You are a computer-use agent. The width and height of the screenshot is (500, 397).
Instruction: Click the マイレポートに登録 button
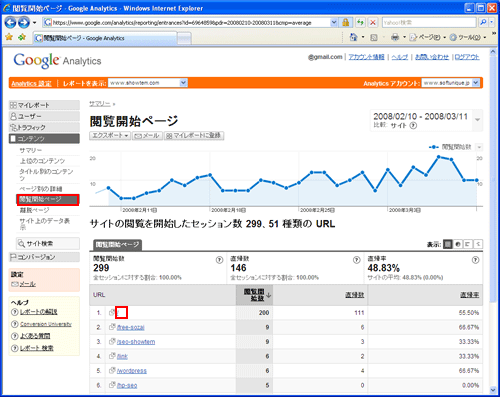[194, 136]
